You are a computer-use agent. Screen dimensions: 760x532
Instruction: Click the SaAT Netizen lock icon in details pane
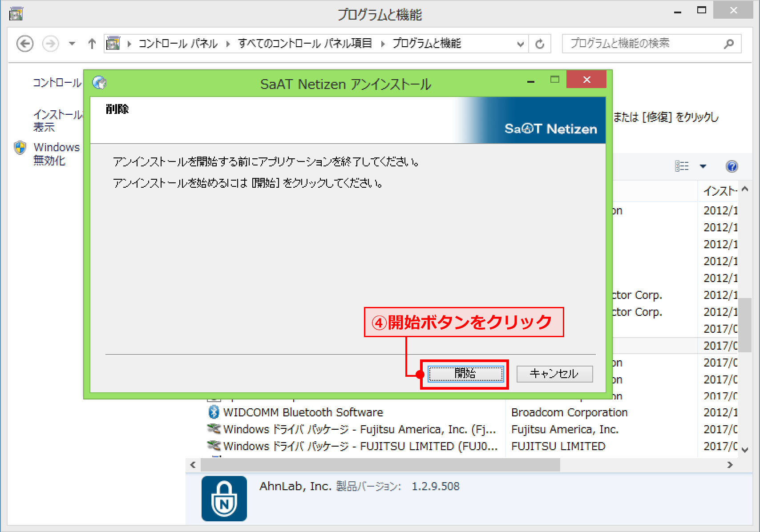click(x=224, y=499)
